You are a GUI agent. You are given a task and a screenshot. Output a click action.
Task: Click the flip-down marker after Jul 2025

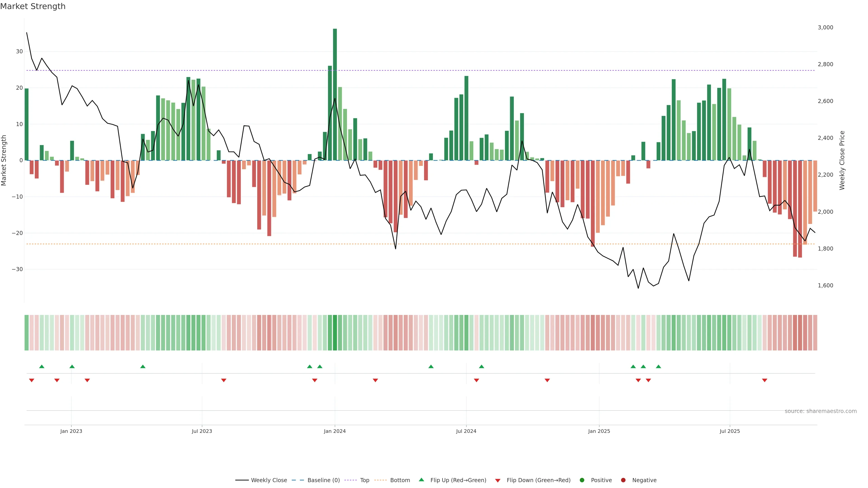[764, 380]
